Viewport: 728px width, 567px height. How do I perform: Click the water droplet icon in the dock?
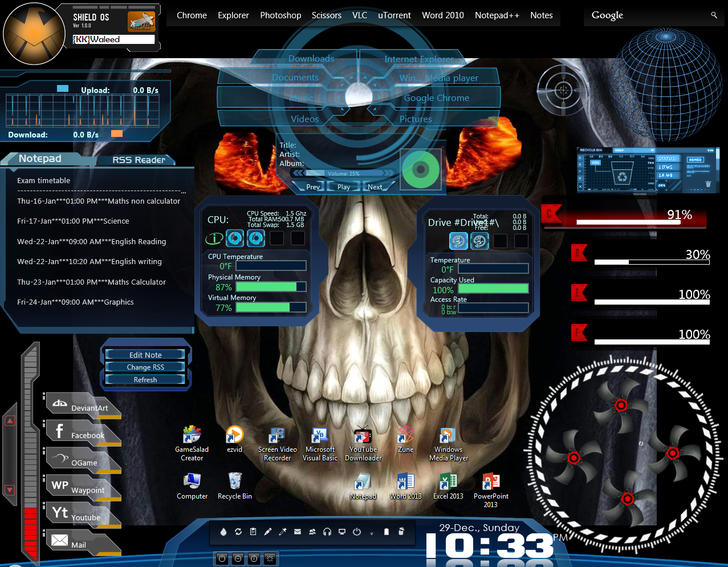click(x=223, y=532)
